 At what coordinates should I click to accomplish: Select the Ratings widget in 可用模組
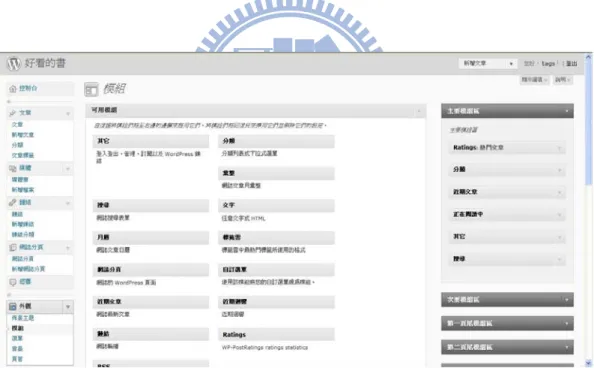[x=276, y=335]
